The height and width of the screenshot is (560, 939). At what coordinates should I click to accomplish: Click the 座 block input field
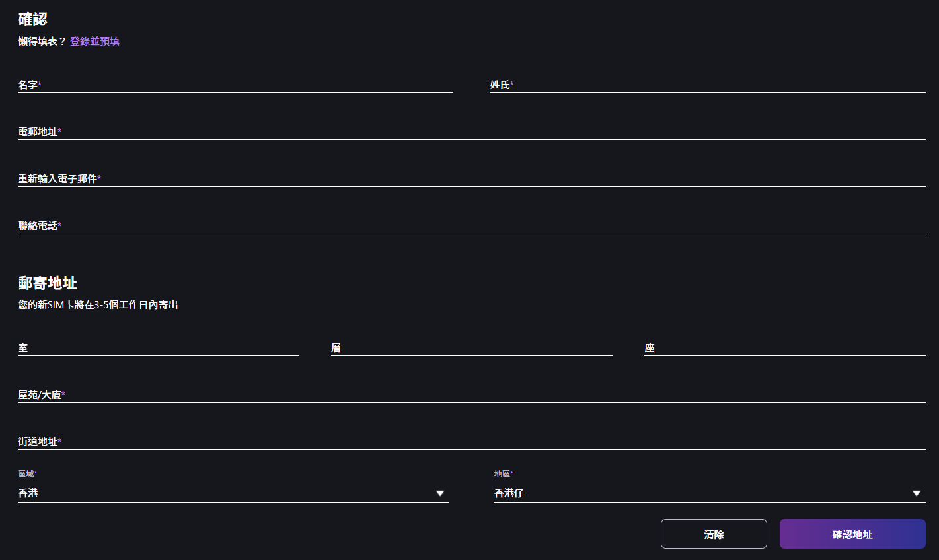[784, 347]
